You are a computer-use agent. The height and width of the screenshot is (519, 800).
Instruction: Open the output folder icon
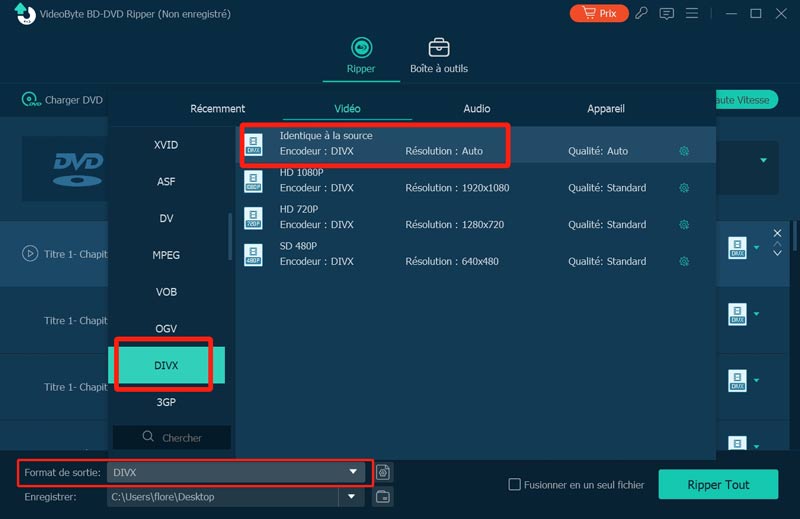[383, 497]
